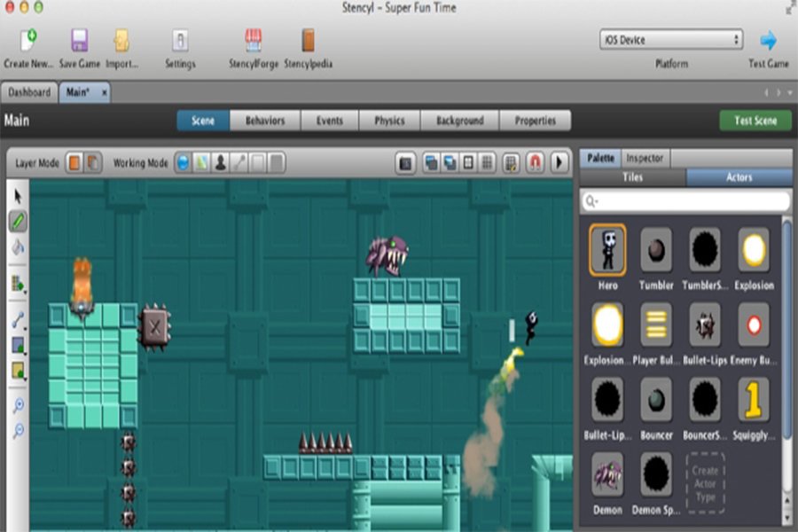Click the grid settings edit icon
798x532 pixels.
(x=510, y=163)
